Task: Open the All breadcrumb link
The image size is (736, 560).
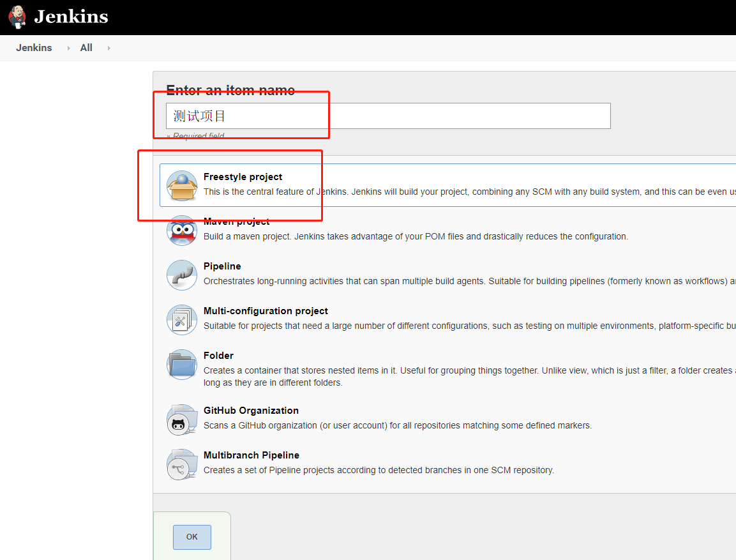Action: pos(86,48)
